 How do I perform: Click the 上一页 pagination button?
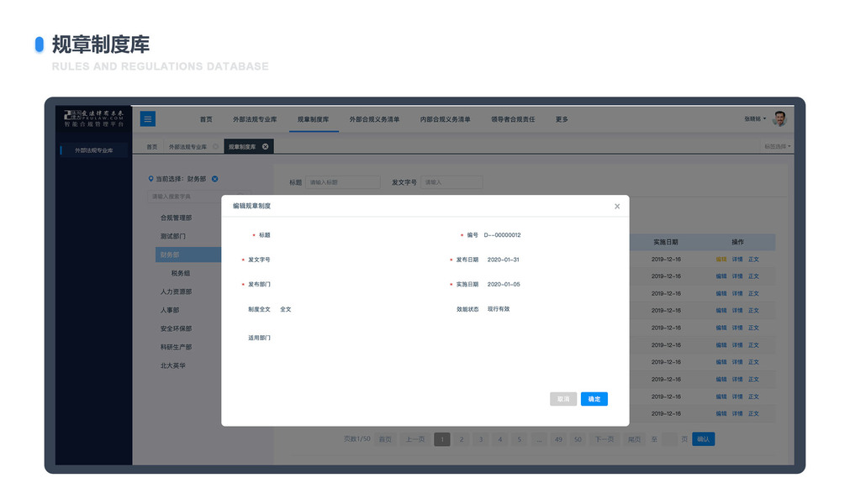(415, 439)
